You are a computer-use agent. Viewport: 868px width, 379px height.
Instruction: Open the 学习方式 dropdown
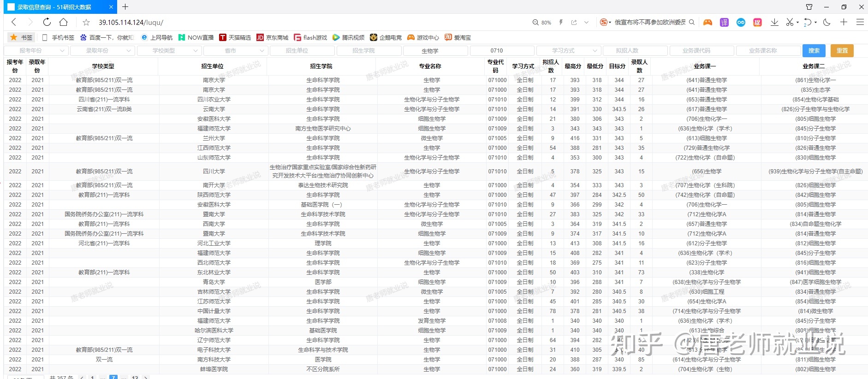coord(569,51)
